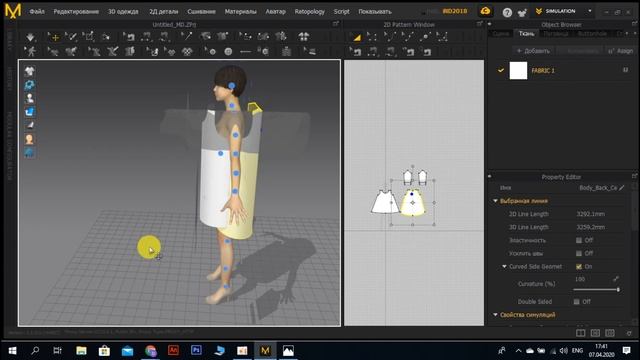Viewport: 640px width, 360px height.
Task: Open the Аватар menu
Action: pos(276,11)
